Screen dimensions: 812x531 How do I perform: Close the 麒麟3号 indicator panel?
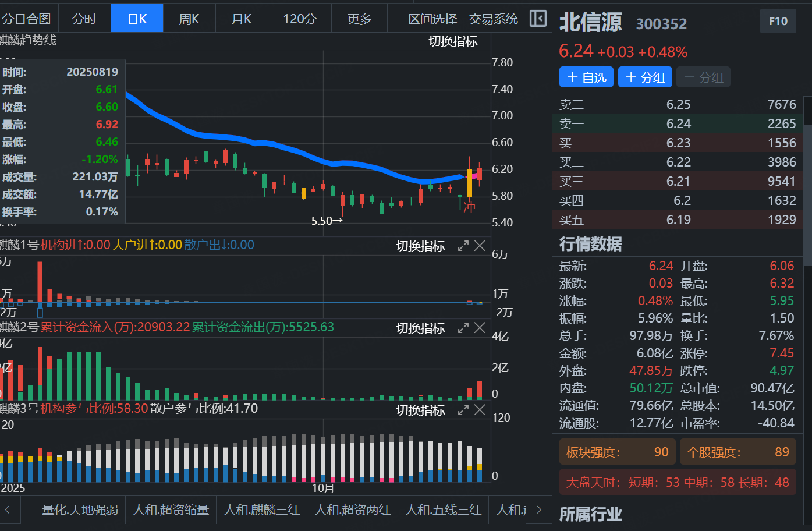click(480, 410)
